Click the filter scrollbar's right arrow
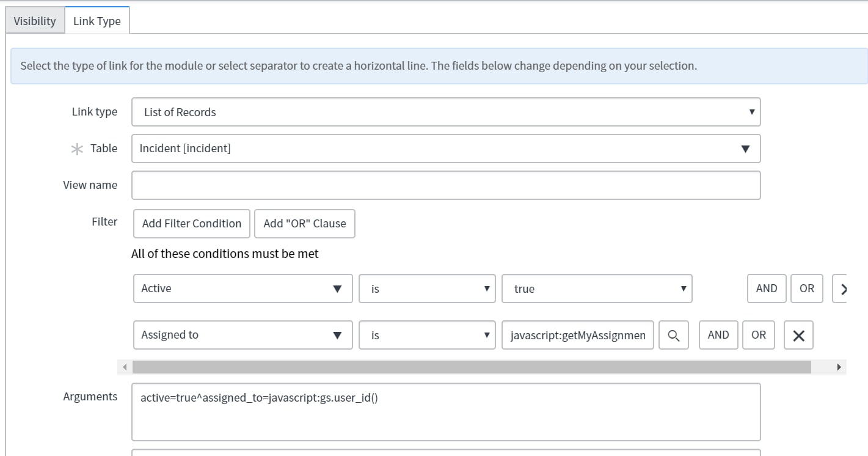 click(x=839, y=367)
